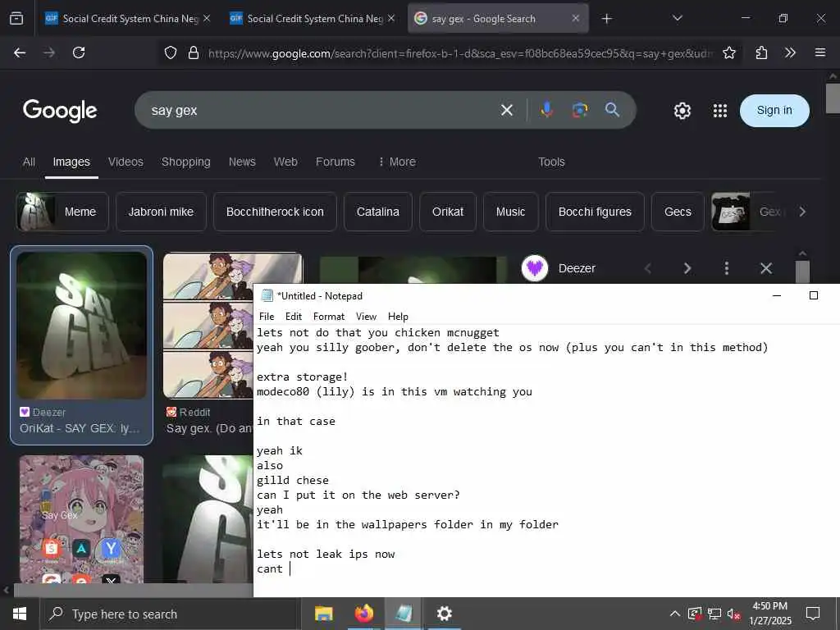The width and height of the screenshot is (840, 630).
Task: Click the Firefox forward arrow button
Action: (49, 52)
